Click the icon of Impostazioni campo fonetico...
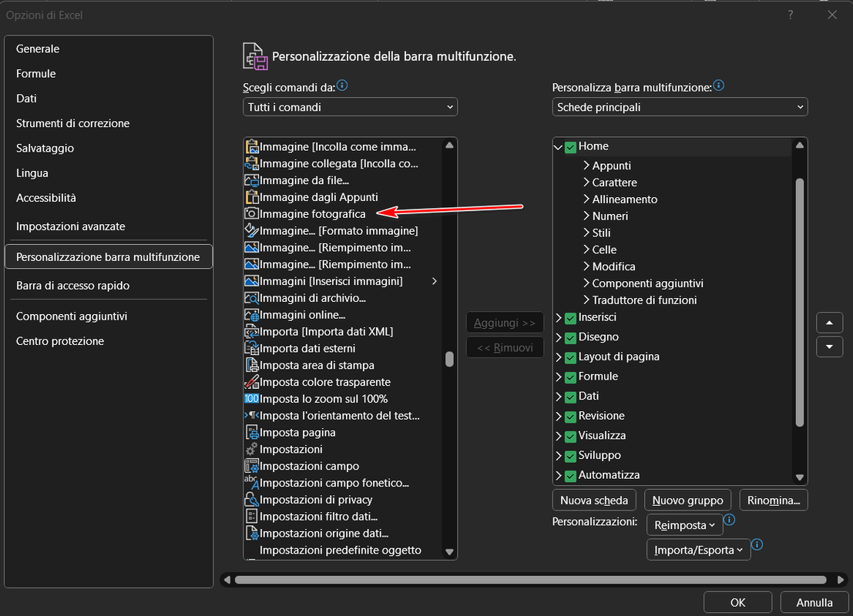853x616 pixels. (251, 483)
